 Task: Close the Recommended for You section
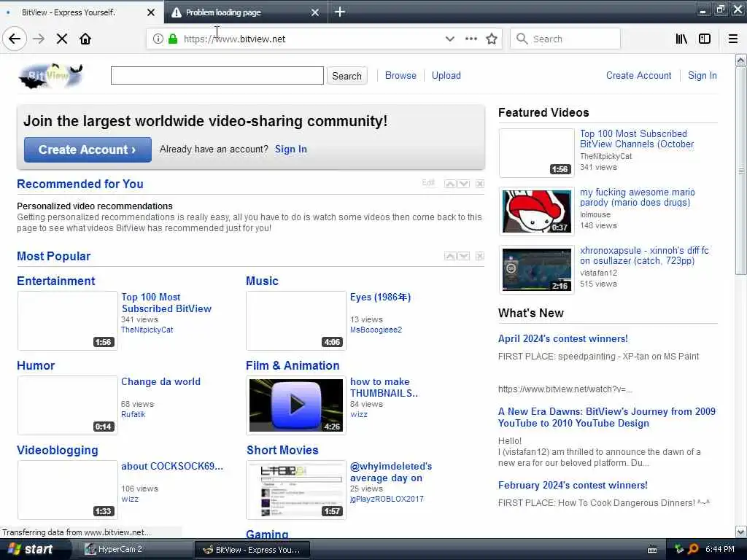point(480,184)
